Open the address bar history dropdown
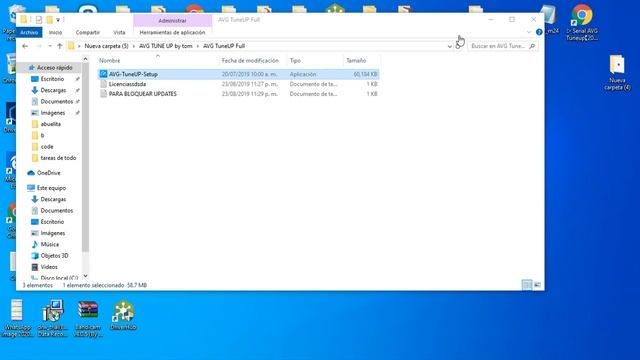This screenshot has width=640, height=360. (449, 46)
